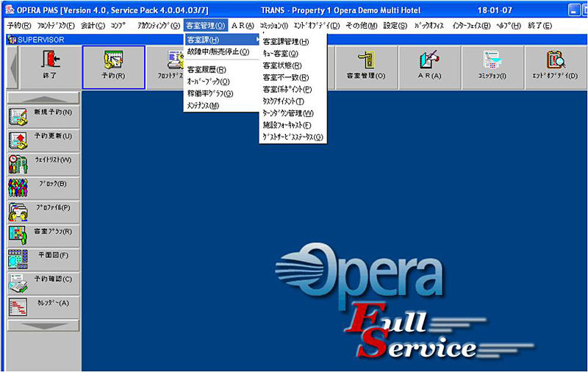Choose 客室不一致(R) in the submenu
Viewport: 588px width, 372px height.
(286, 78)
